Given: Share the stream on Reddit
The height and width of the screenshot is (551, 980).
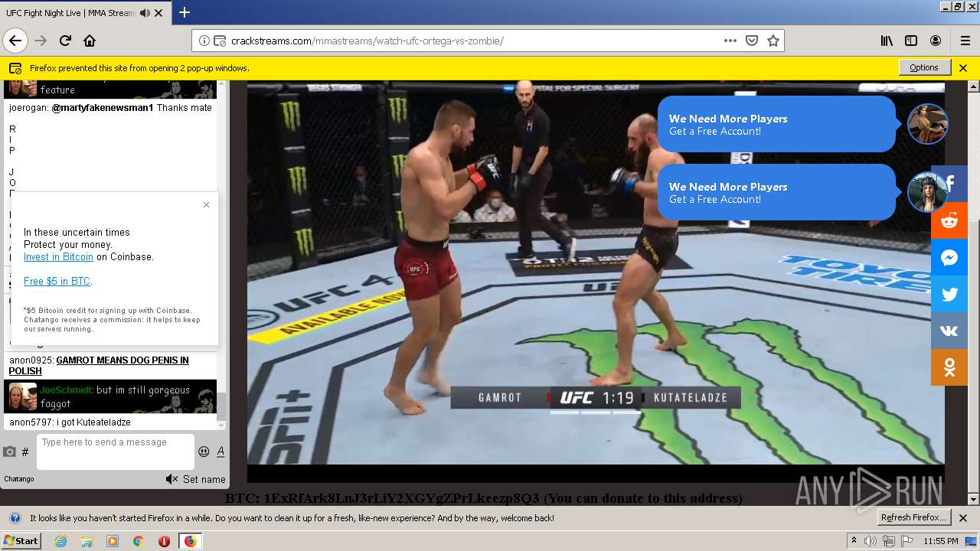Looking at the screenshot, I should [949, 220].
